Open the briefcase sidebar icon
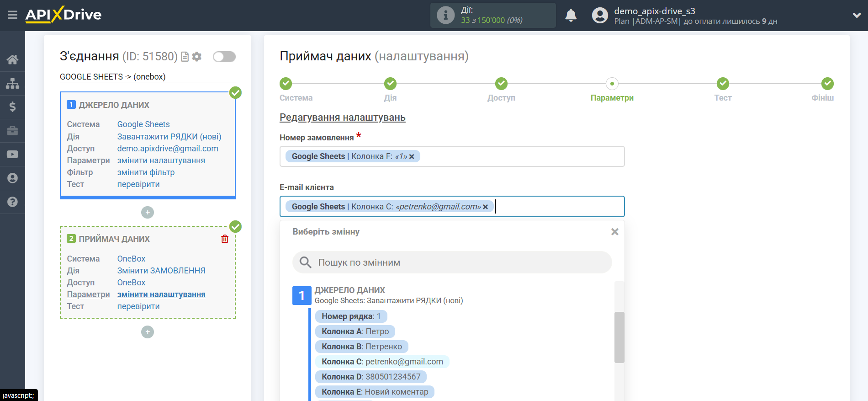The height and width of the screenshot is (401, 868). 12,131
